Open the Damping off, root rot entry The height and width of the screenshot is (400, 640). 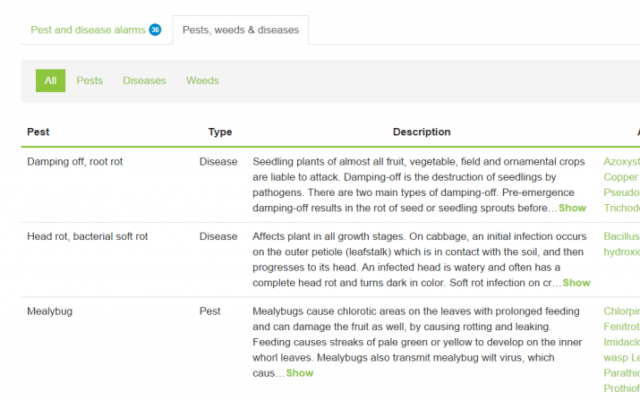tap(75, 162)
